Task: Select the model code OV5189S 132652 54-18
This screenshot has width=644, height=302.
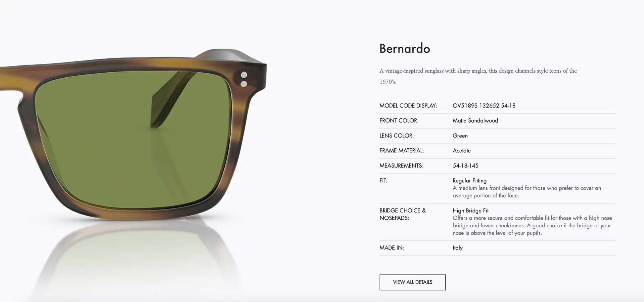Action: pos(484,106)
